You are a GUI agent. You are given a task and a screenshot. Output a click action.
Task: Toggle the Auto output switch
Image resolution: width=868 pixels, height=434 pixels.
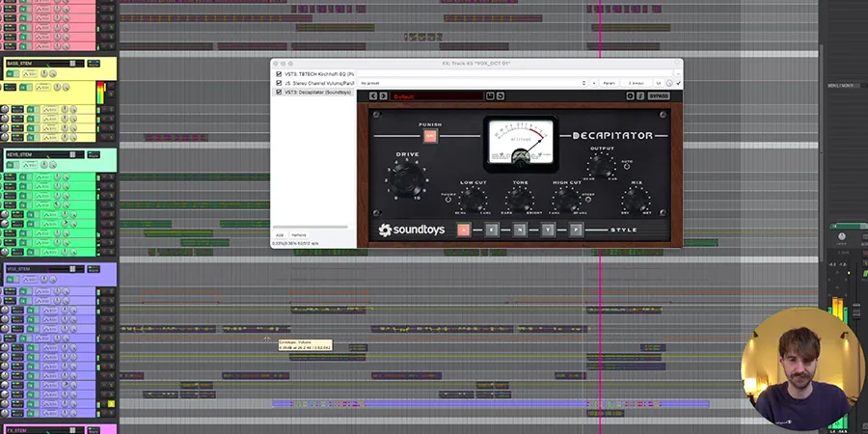627,166
